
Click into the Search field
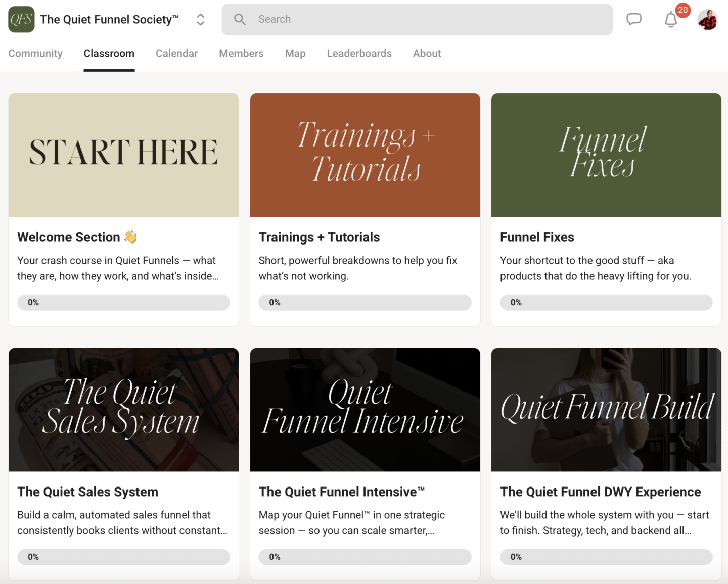(417, 19)
